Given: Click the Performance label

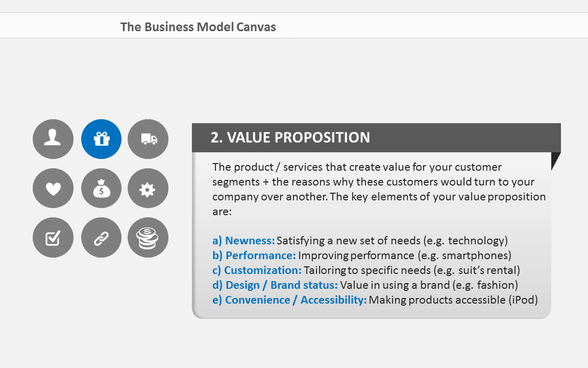Looking at the screenshot, I should pos(254,256).
